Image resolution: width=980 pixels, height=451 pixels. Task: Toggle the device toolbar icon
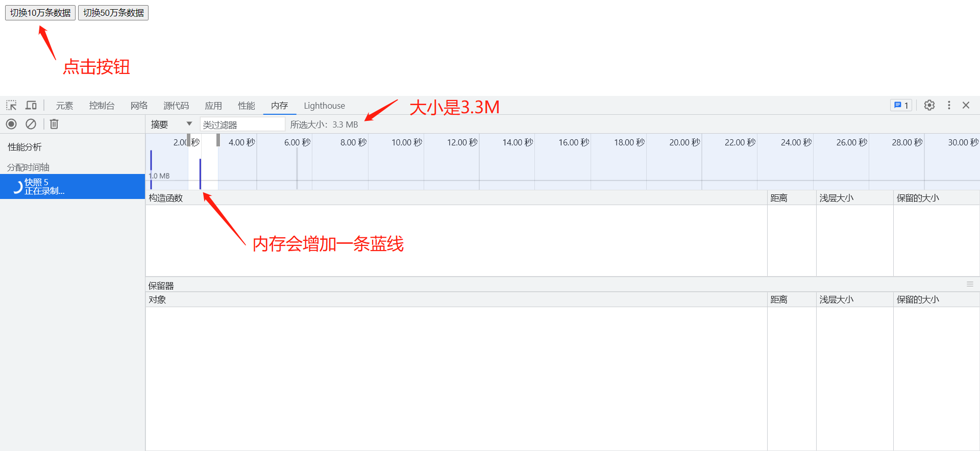31,106
